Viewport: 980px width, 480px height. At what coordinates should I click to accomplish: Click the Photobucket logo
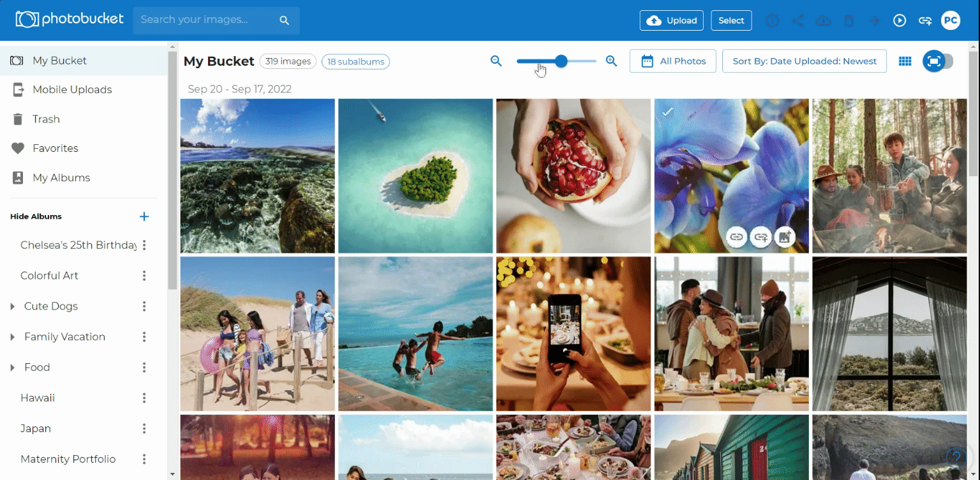point(70,20)
